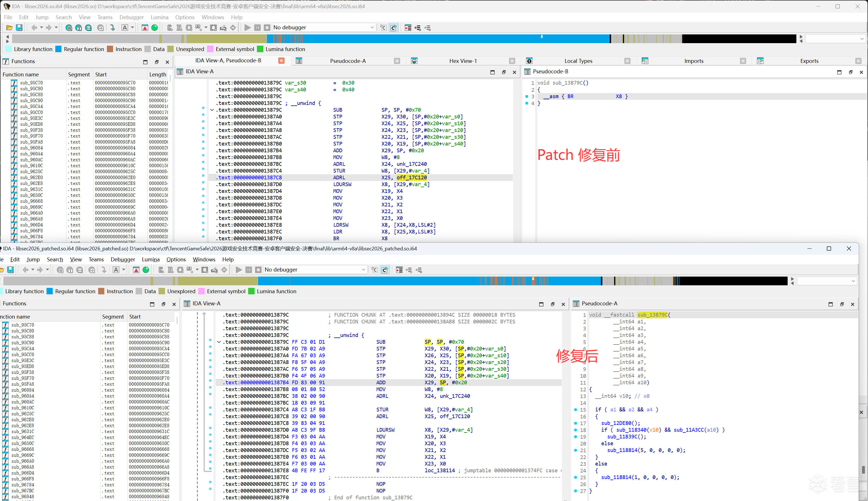Click the jump back arrow in the bottom window
The width and height of the screenshot is (868, 501).
coord(25,270)
